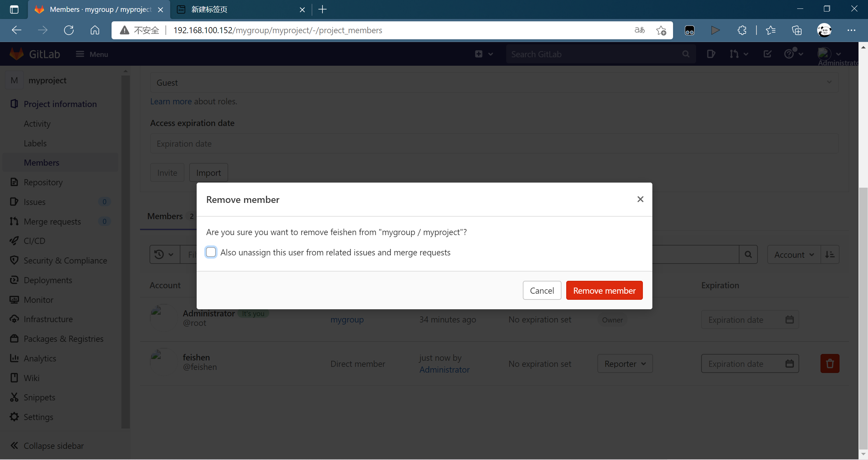Click the browser refresh icon
This screenshot has height=460, width=868.
click(x=69, y=30)
